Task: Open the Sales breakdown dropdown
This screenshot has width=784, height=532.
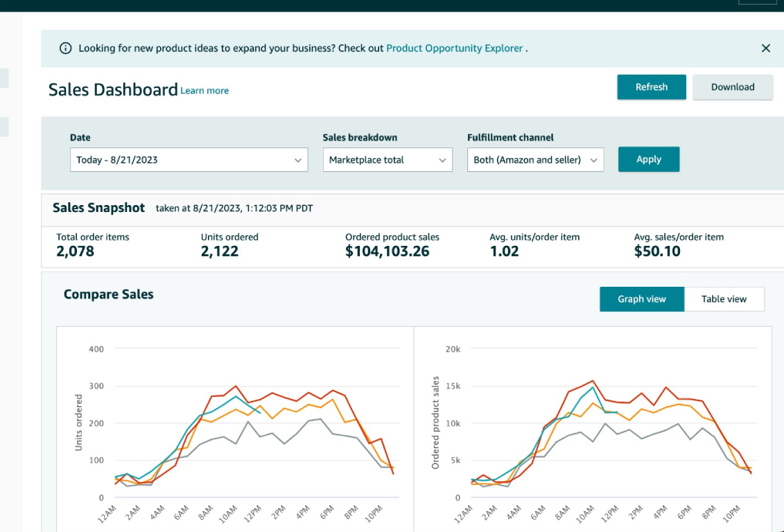Action: [387, 160]
